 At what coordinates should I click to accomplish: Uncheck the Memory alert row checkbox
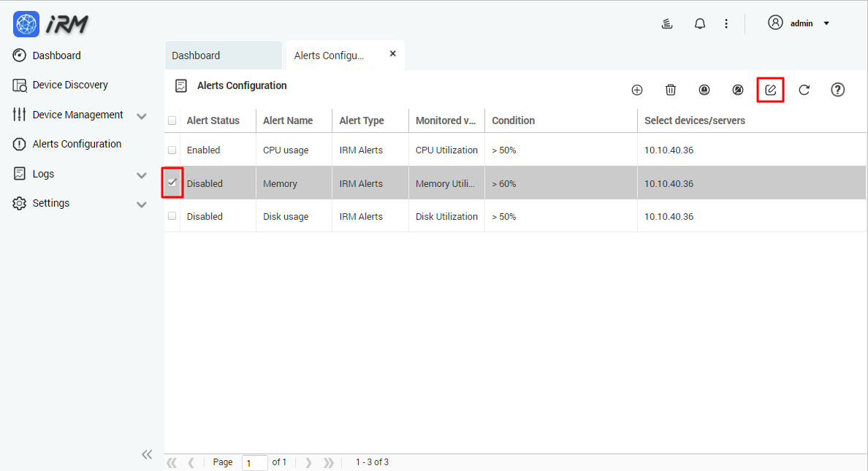coord(172,183)
